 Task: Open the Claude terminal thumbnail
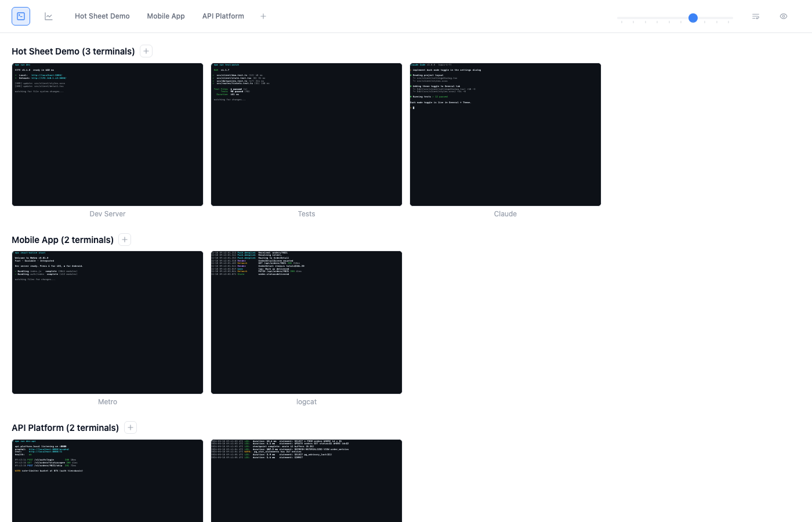[x=506, y=135]
